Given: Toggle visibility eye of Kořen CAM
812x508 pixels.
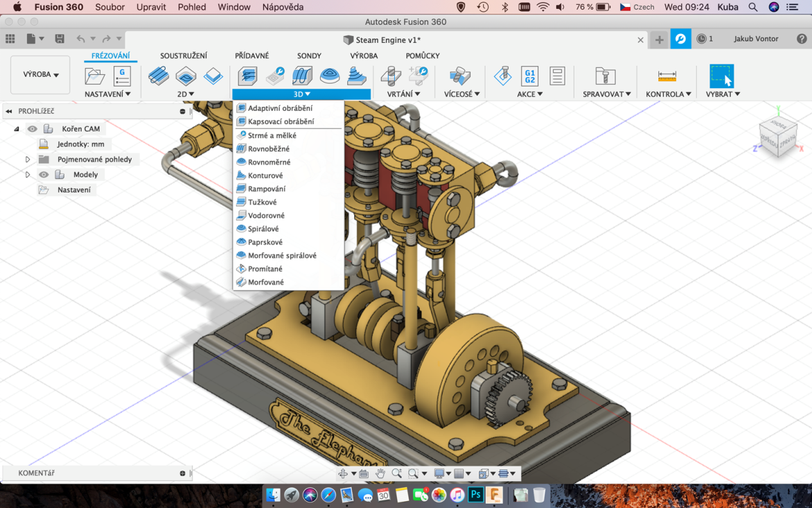Looking at the screenshot, I should [x=32, y=129].
